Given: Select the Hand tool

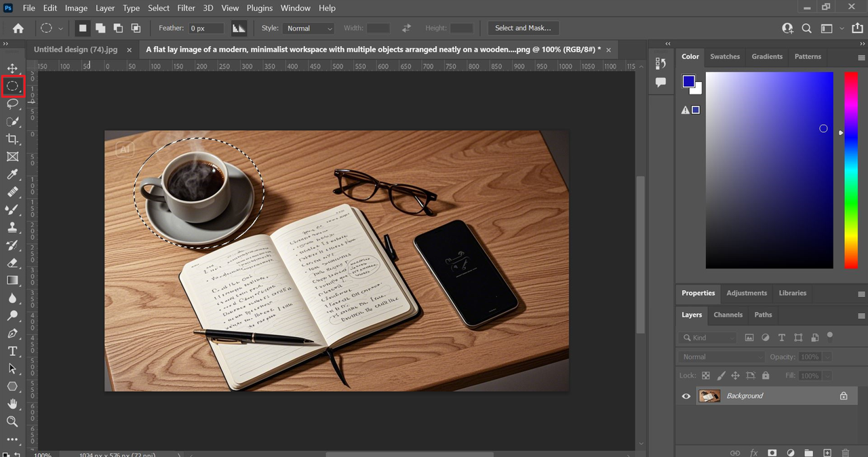Looking at the screenshot, I should (x=12, y=403).
